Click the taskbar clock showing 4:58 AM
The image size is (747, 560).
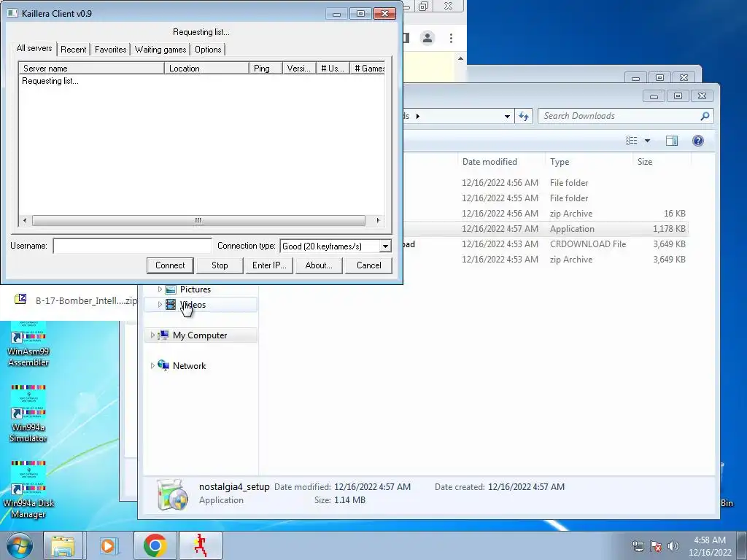(x=710, y=545)
